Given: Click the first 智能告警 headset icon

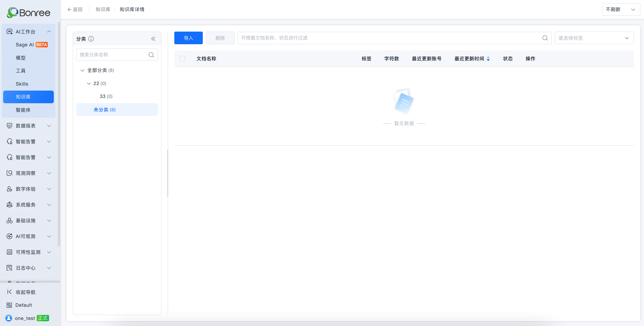Looking at the screenshot, I should click(9, 141).
